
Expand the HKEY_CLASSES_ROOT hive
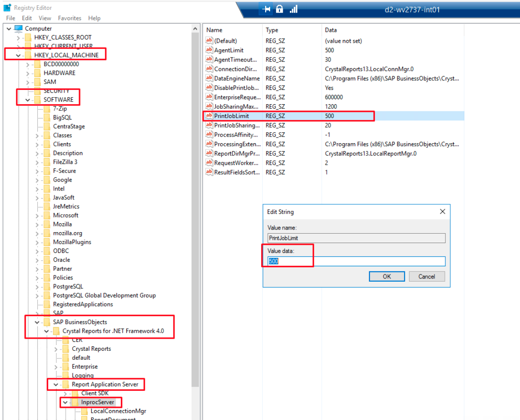click(x=18, y=38)
